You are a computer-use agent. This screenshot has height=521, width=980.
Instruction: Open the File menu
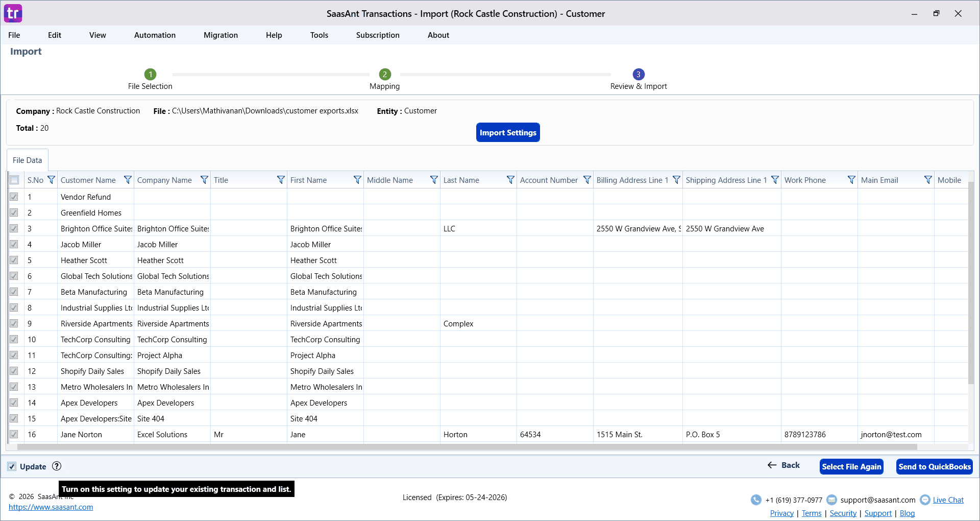click(x=14, y=35)
